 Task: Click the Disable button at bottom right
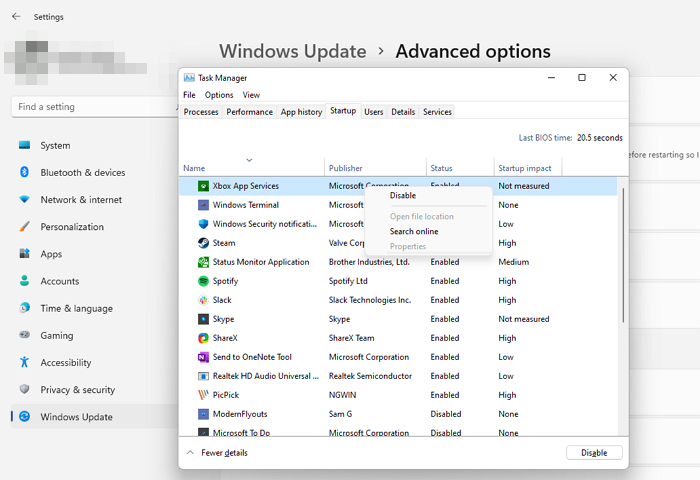(x=594, y=453)
